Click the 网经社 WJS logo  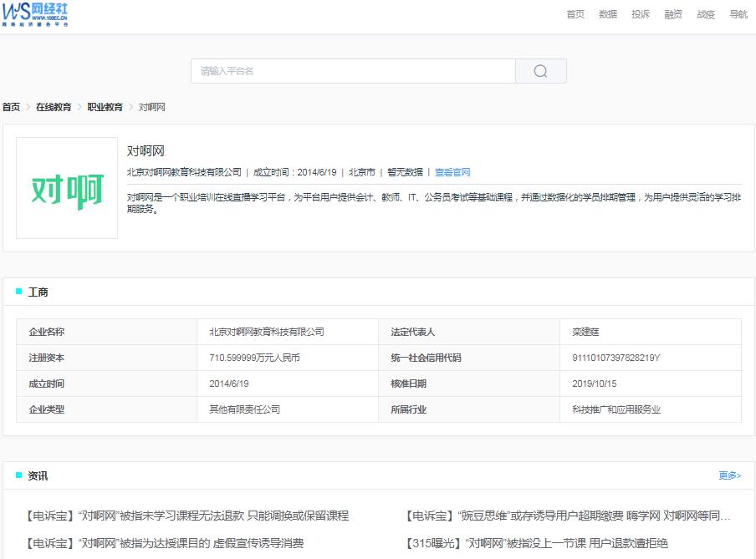pos(36,15)
